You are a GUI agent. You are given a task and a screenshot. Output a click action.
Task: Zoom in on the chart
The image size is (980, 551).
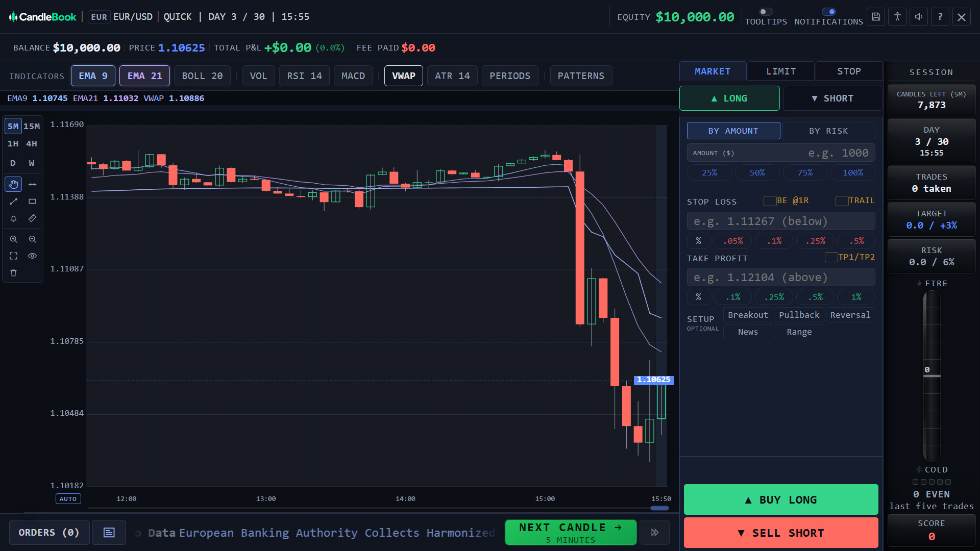click(x=13, y=239)
